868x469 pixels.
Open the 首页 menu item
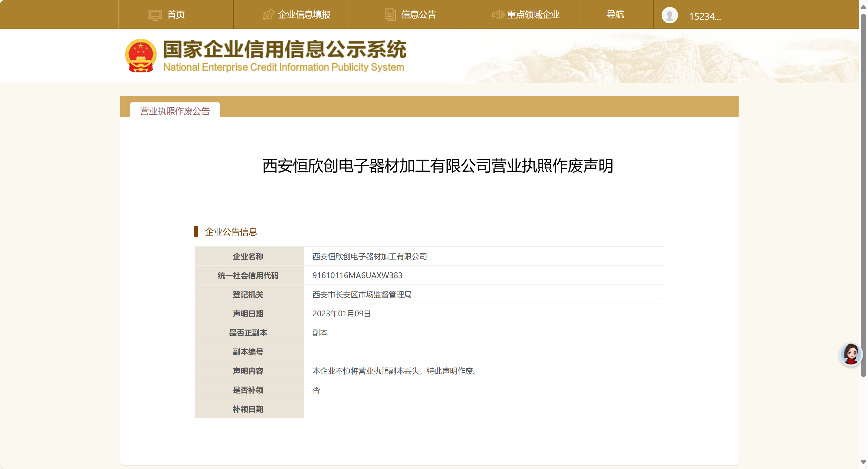pyautogui.click(x=176, y=15)
